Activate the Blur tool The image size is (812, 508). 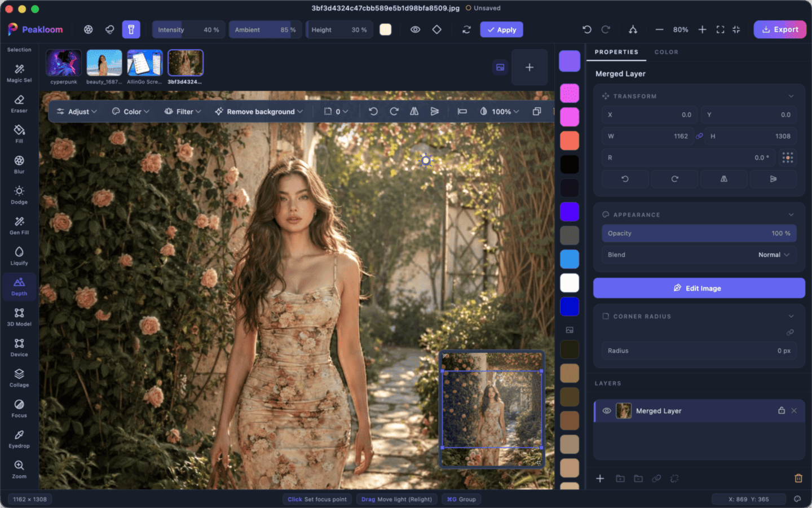(19, 165)
